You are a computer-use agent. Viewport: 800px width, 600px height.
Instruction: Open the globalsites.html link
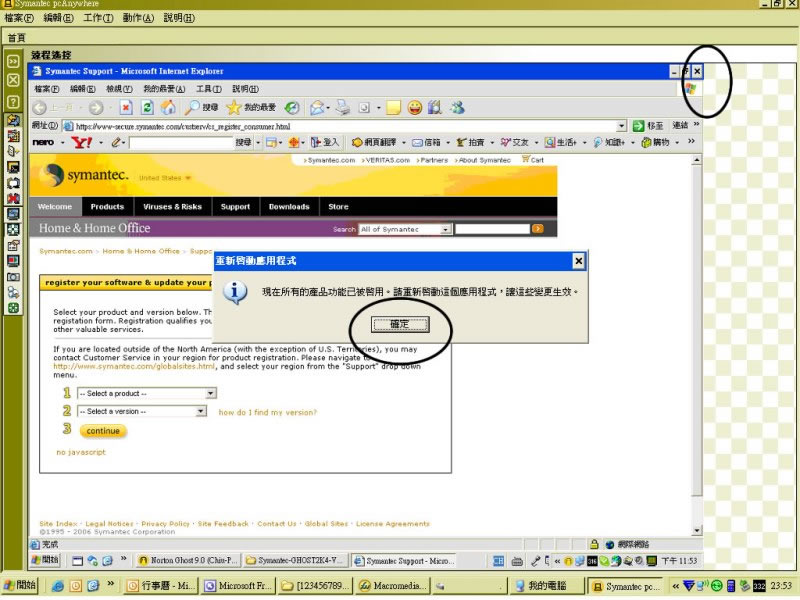[x=134, y=366]
